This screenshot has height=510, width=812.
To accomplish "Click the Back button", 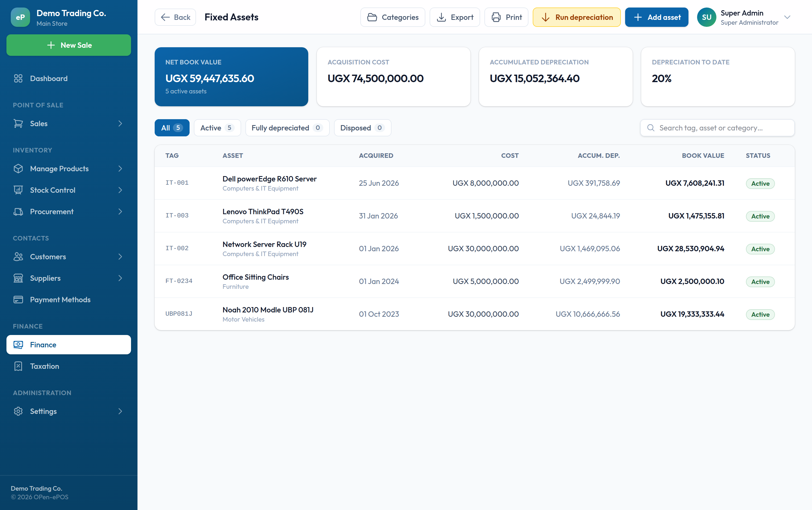I will click(175, 17).
